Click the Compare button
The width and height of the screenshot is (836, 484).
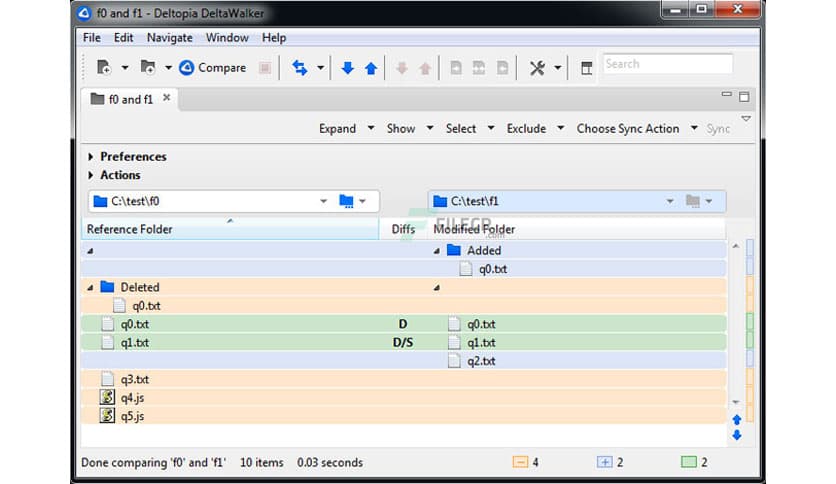tap(212, 68)
